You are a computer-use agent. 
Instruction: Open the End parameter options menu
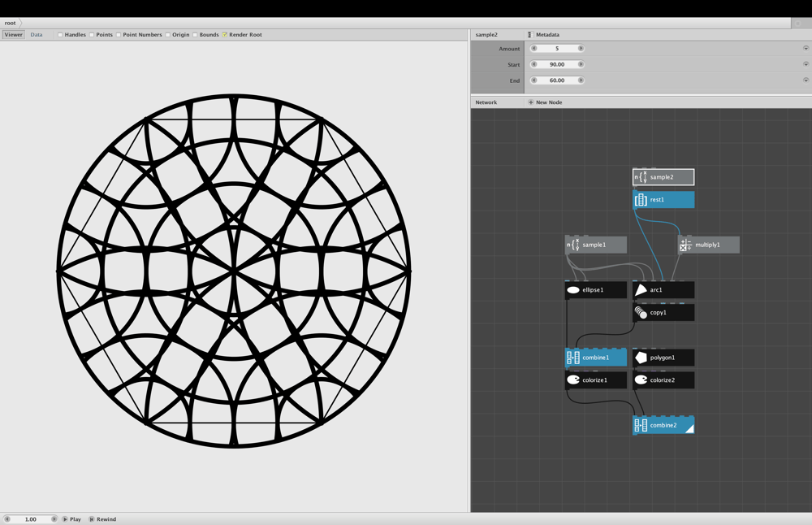[806, 80]
